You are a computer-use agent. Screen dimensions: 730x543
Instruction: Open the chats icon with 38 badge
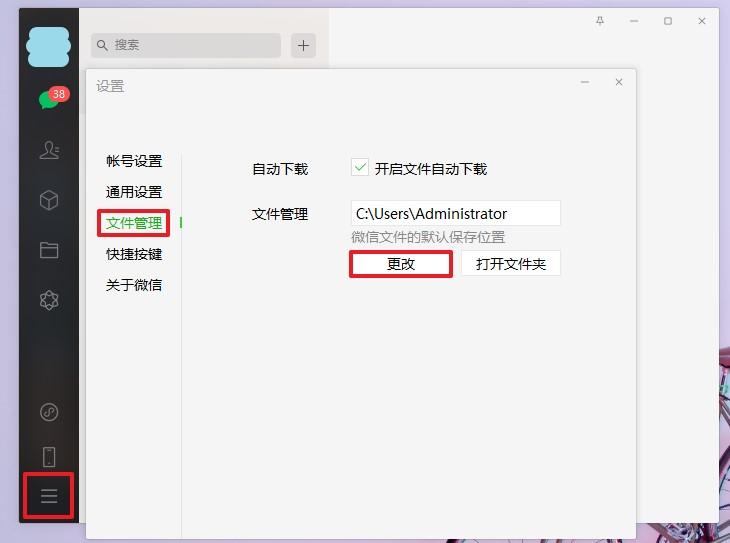pos(52,98)
